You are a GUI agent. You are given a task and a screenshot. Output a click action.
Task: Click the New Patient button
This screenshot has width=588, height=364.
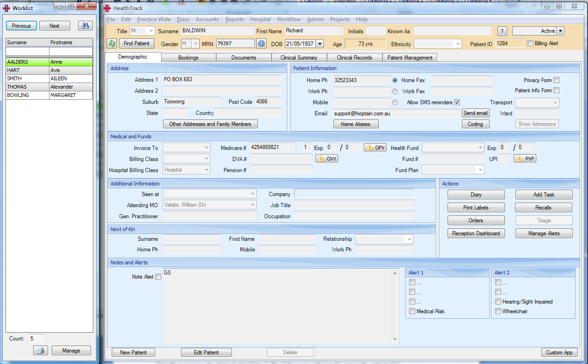[133, 352]
